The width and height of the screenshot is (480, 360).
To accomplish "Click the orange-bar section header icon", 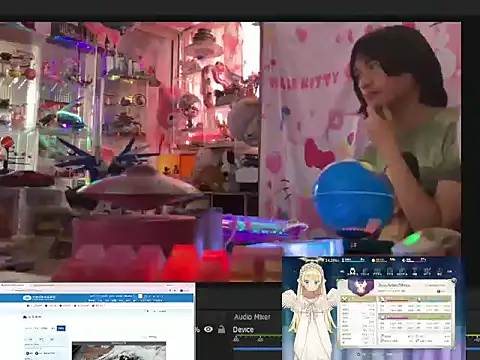I will pos(382,299).
